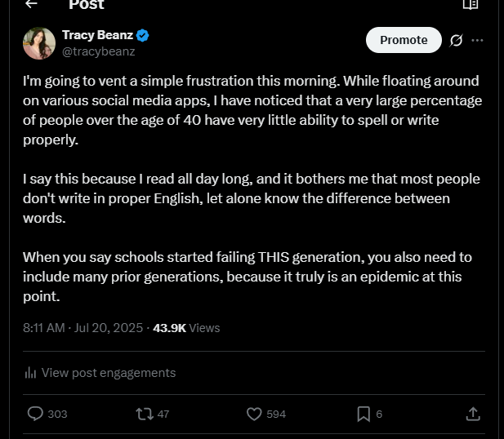504x439 pixels.
Task: Click the analytics bar chart icon
Action: (30, 373)
